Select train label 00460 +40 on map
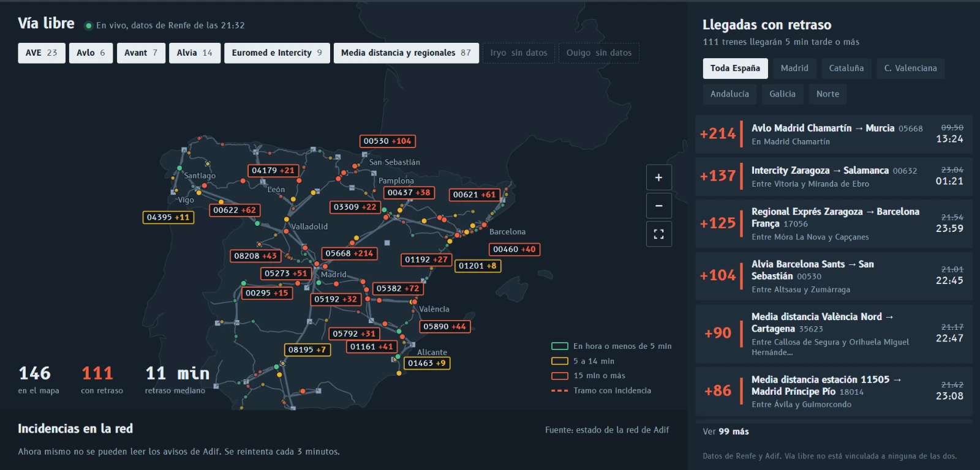Viewport: 980px width, 470px height. pos(514,250)
